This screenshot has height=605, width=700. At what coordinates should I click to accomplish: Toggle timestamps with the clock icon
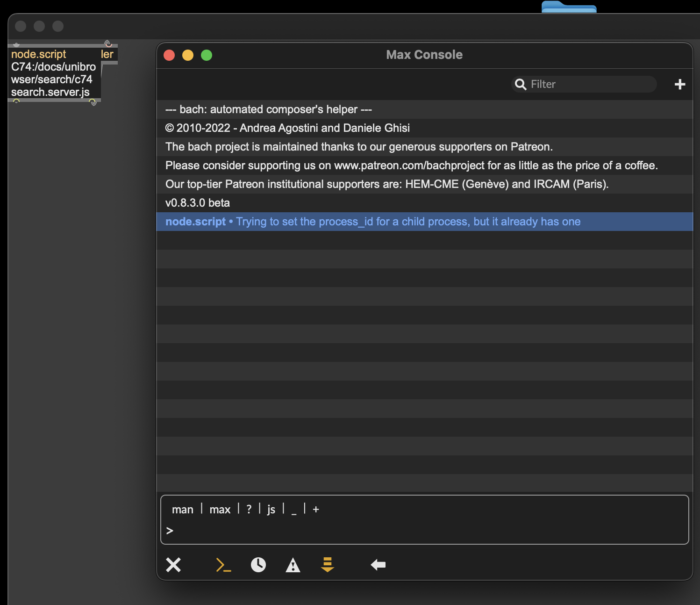[258, 565]
